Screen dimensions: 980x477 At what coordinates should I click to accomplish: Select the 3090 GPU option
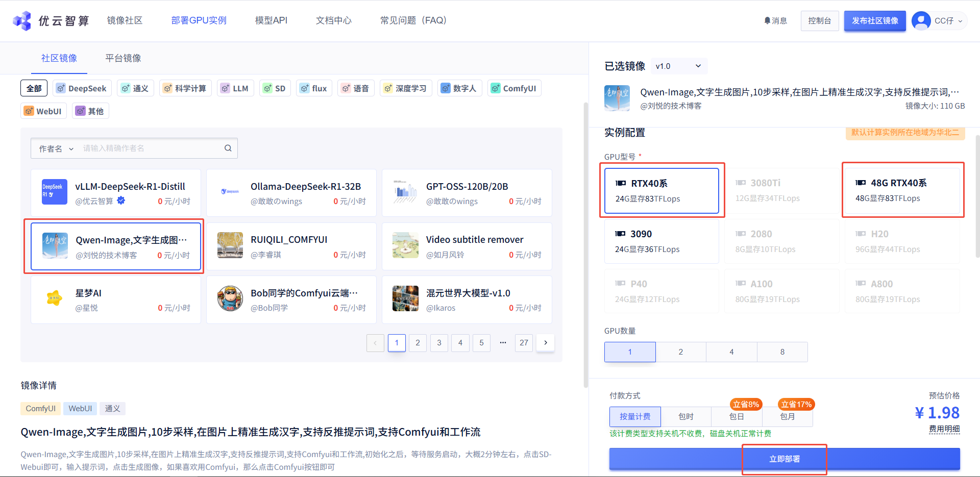click(661, 241)
